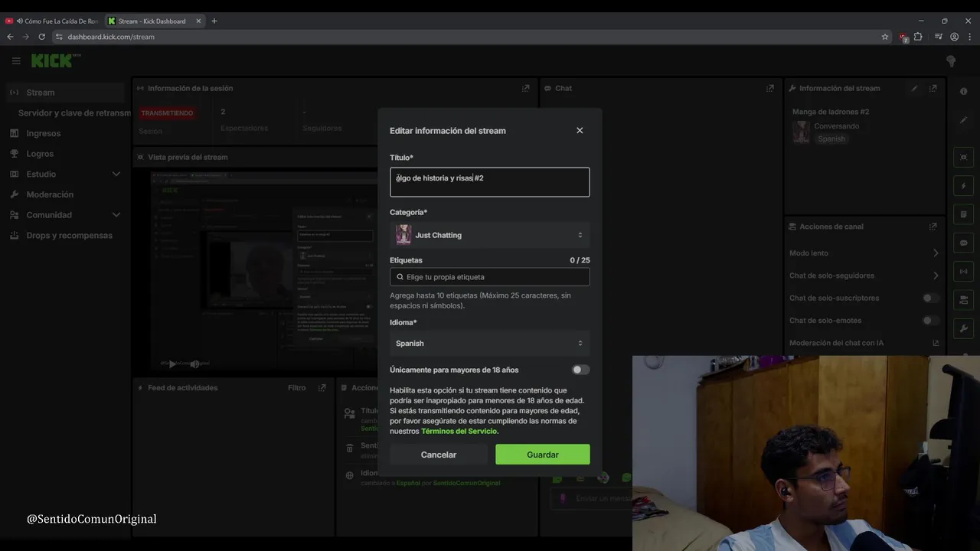Click the Cancelar button
The height and width of the screenshot is (551, 980).
click(x=439, y=455)
